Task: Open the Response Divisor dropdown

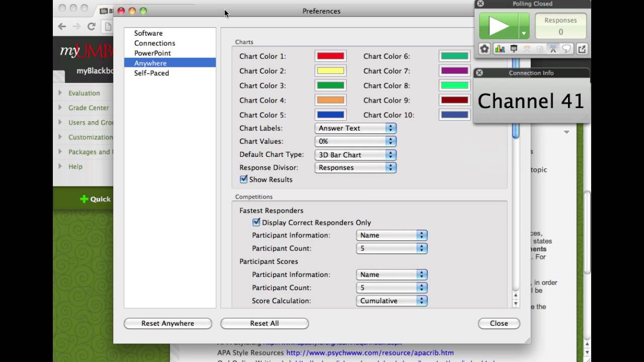Action: click(356, 167)
